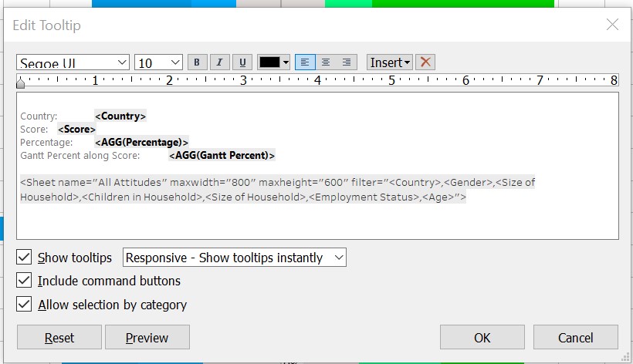Image resolution: width=633 pixels, height=364 pixels.
Task: Expand the font size 10 dropdown
Action: (x=158, y=62)
